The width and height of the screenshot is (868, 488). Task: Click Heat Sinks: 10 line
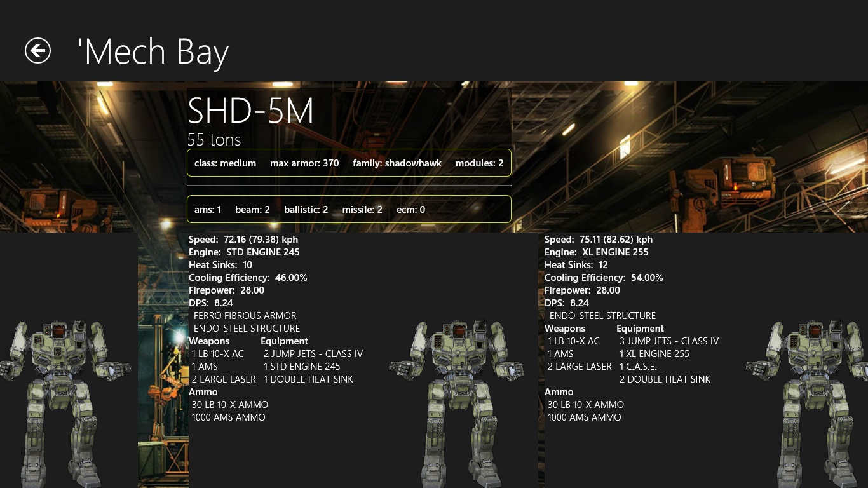220,265
